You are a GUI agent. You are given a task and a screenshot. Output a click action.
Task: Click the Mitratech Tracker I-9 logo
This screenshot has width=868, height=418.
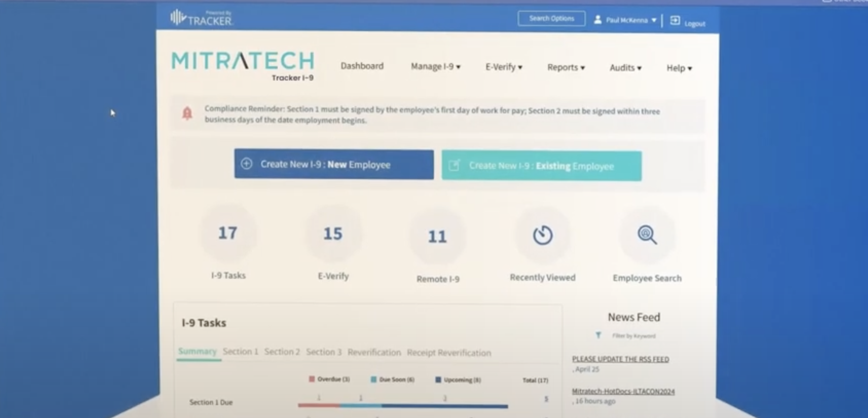243,66
